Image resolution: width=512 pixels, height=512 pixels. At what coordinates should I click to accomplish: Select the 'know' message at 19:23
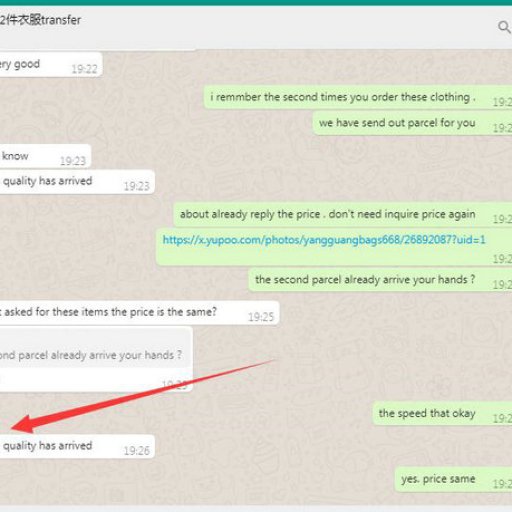(45, 156)
